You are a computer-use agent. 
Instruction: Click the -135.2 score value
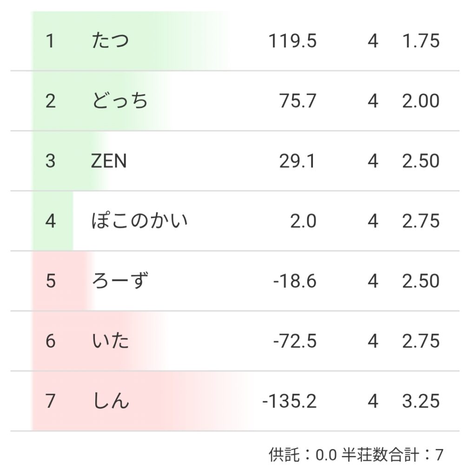[x=289, y=401]
